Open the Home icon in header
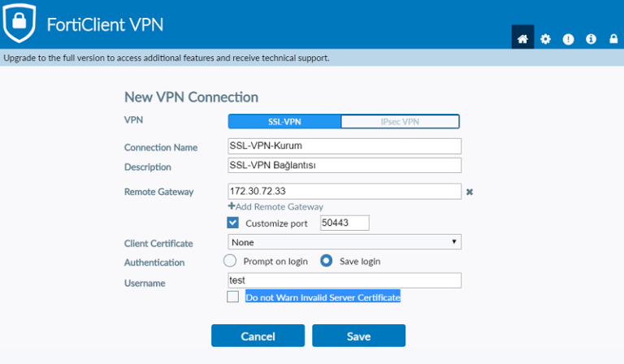 pyautogui.click(x=522, y=38)
